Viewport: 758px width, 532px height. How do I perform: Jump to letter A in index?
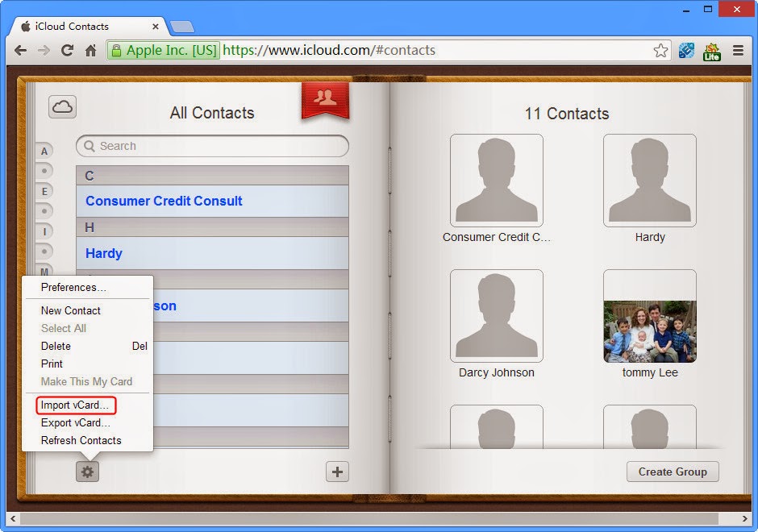point(44,152)
